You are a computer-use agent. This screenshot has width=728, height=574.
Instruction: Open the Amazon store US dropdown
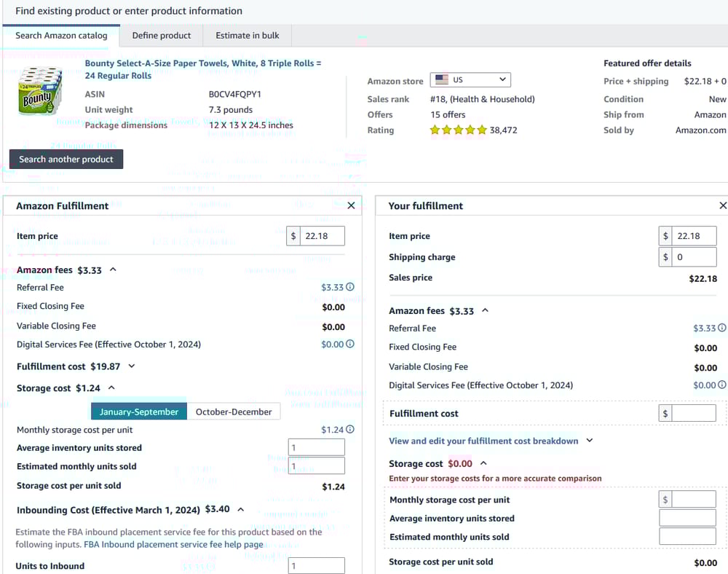tap(470, 80)
